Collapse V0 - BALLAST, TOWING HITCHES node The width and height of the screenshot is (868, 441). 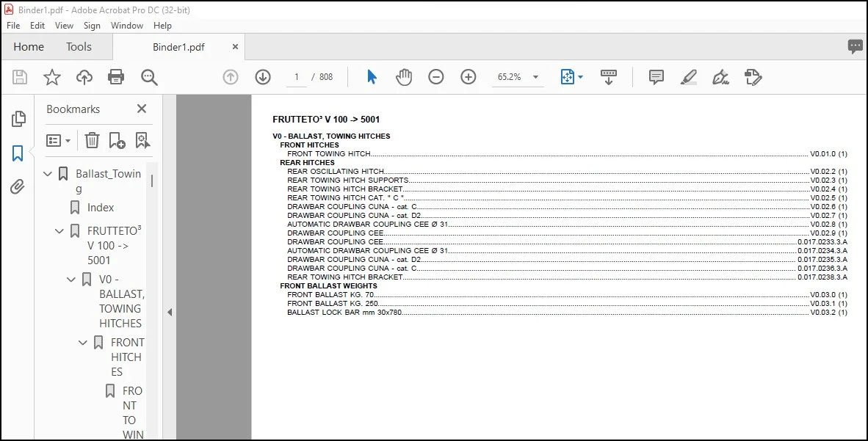tap(70, 280)
